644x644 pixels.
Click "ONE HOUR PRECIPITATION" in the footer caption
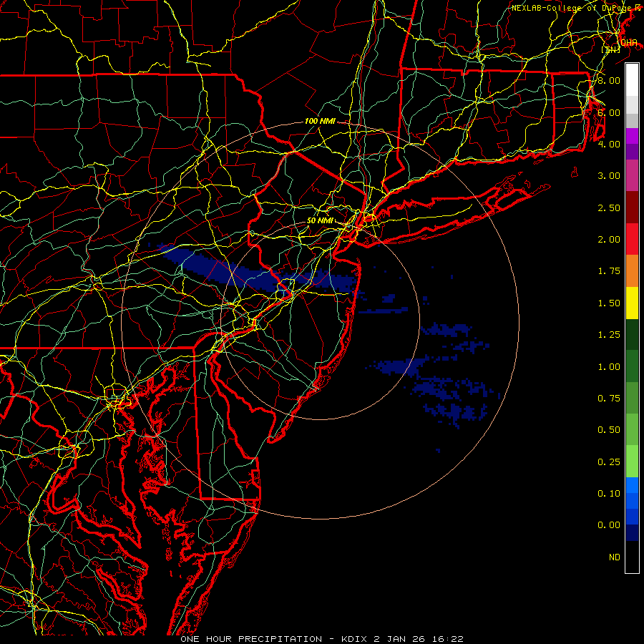[x=251, y=639]
